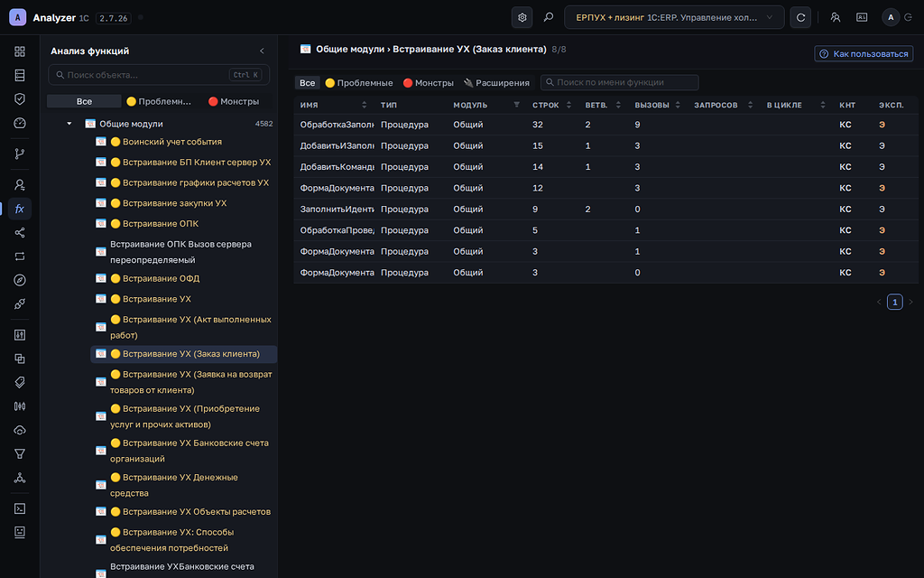Select Проблемные filter in the tree panel
Screen dimensions: 924x578
(x=159, y=101)
